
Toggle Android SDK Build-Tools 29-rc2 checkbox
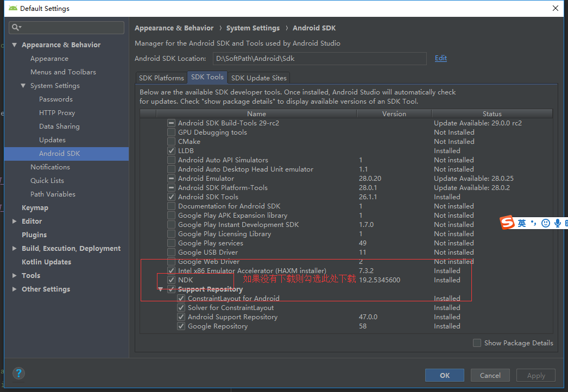(172, 123)
